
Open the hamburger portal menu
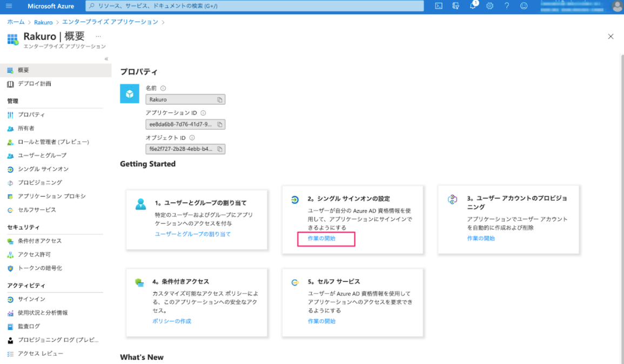pos(9,6)
